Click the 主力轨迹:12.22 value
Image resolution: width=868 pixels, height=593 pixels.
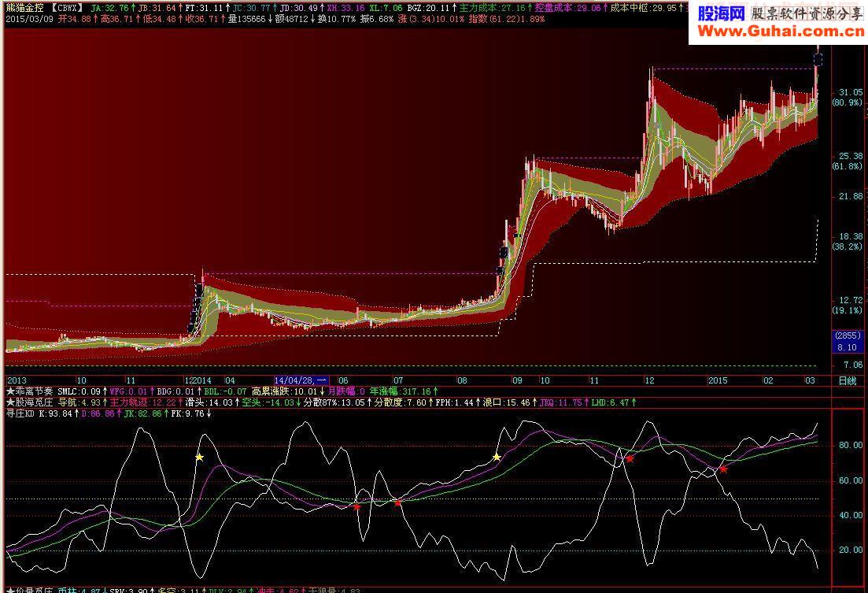point(142,402)
